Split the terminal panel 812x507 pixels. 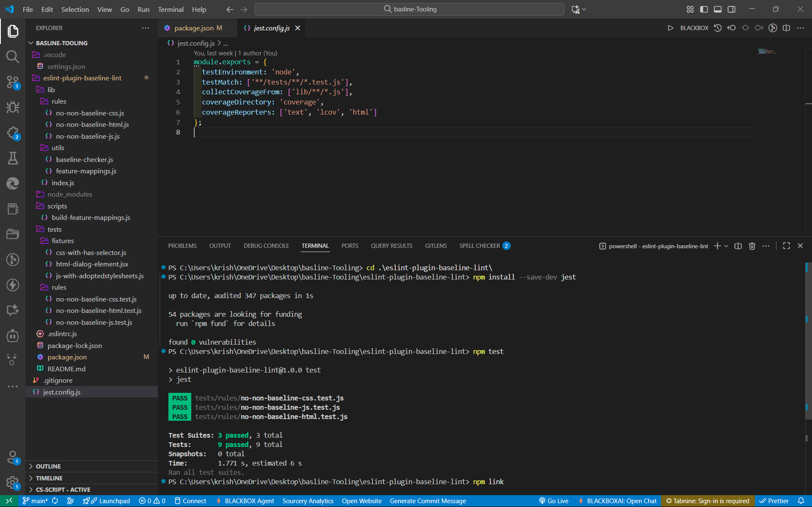(x=738, y=246)
